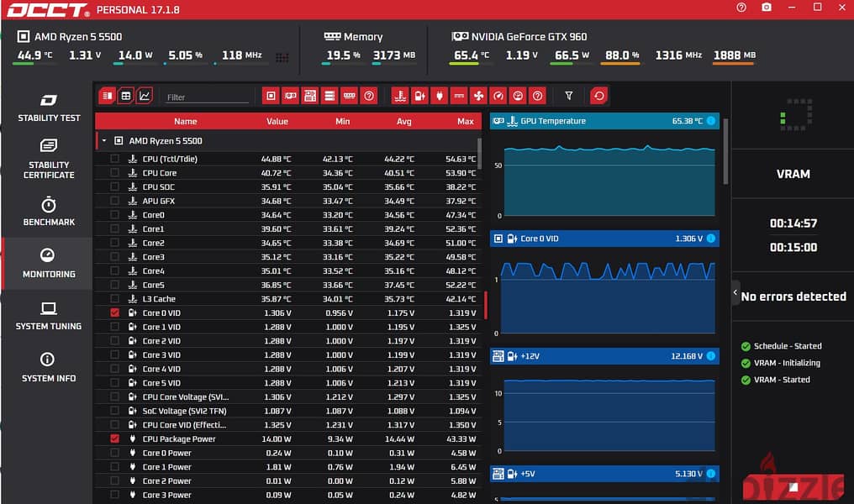Open the System Info section
854x504 pixels.
pos(49,367)
